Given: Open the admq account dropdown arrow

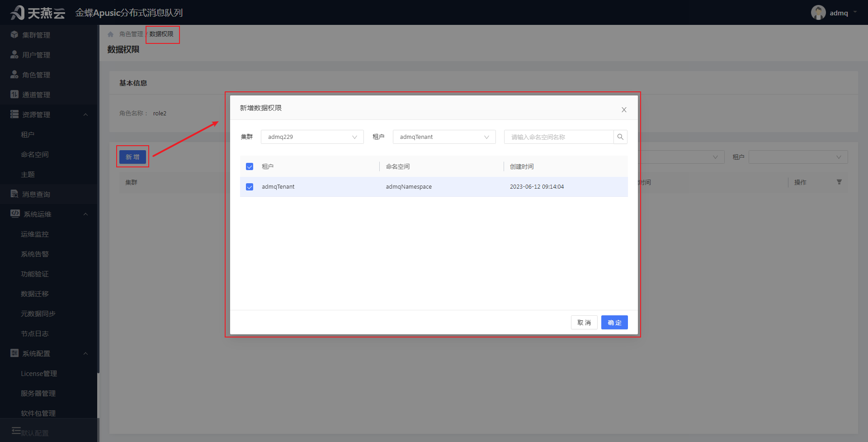Looking at the screenshot, I should [855, 13].
